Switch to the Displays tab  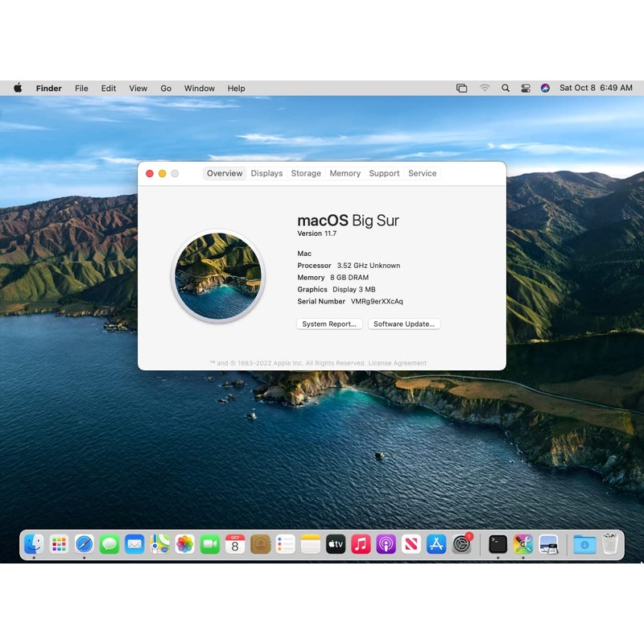[x=266, y=173]
